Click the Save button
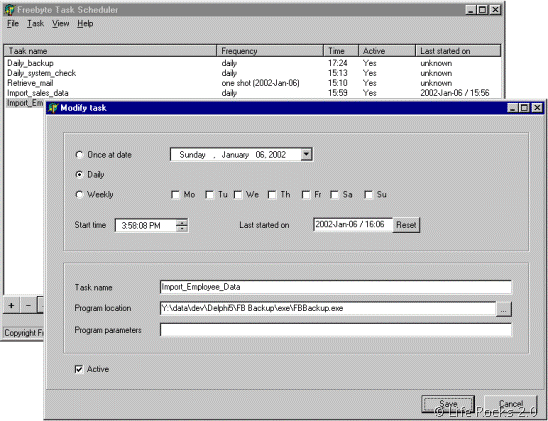Image resolution: width=548 pixels, height=421 pixels. 448,404
